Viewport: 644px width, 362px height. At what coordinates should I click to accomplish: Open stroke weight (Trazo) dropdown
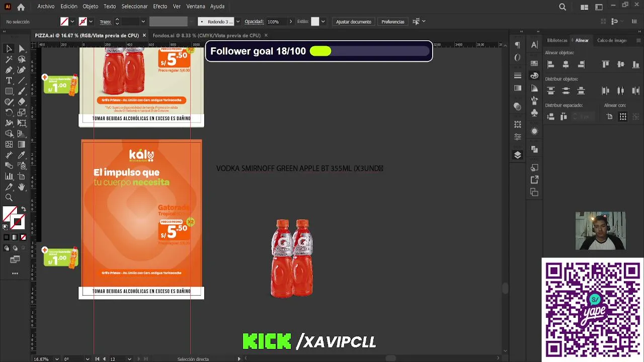(143, 22)
